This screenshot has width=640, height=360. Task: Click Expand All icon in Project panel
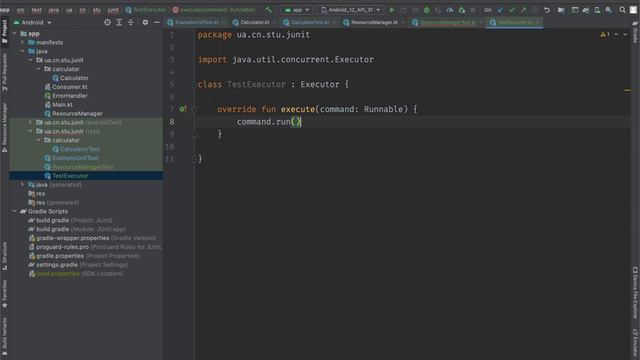tap(119, 22)
